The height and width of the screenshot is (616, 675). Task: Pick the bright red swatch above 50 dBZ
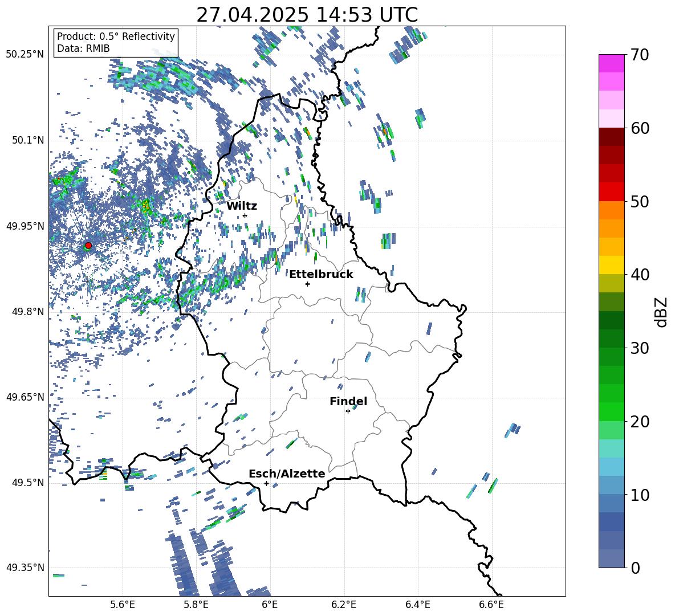click(x=611, y=191)
